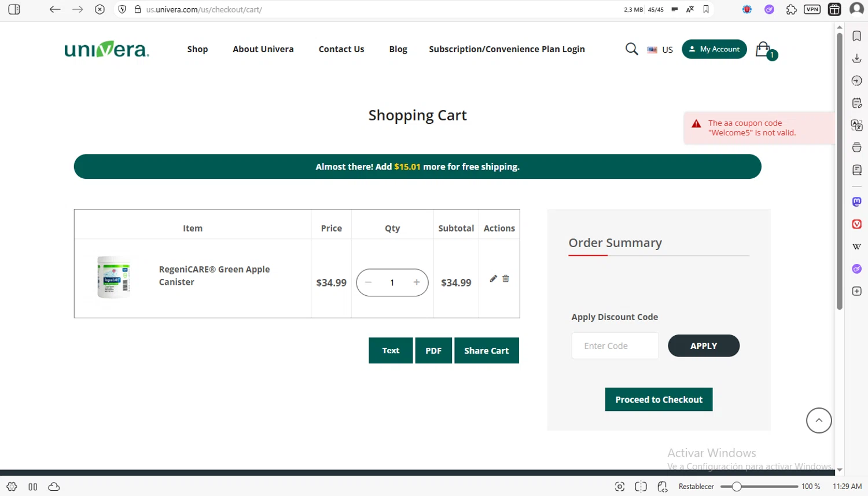Toggle panel visibility in status bar
The width and height of the screenshot is (868, 496).
click(33, 487)
